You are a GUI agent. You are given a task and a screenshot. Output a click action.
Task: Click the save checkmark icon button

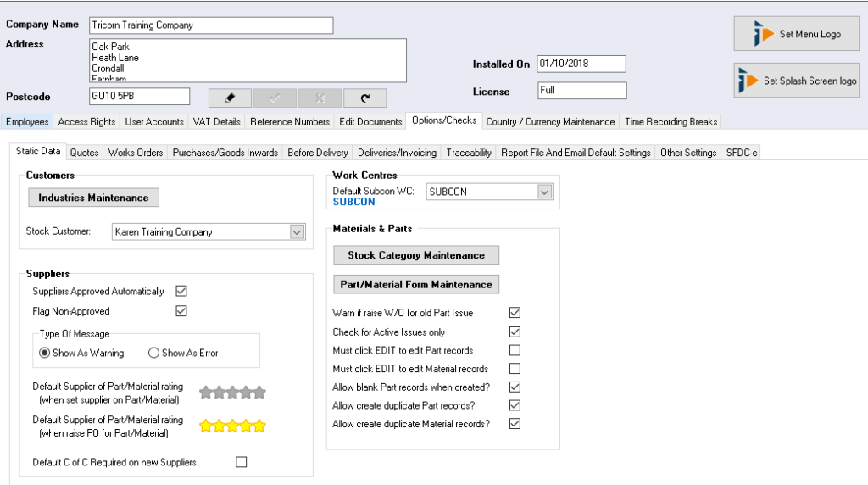pos(275,98)
